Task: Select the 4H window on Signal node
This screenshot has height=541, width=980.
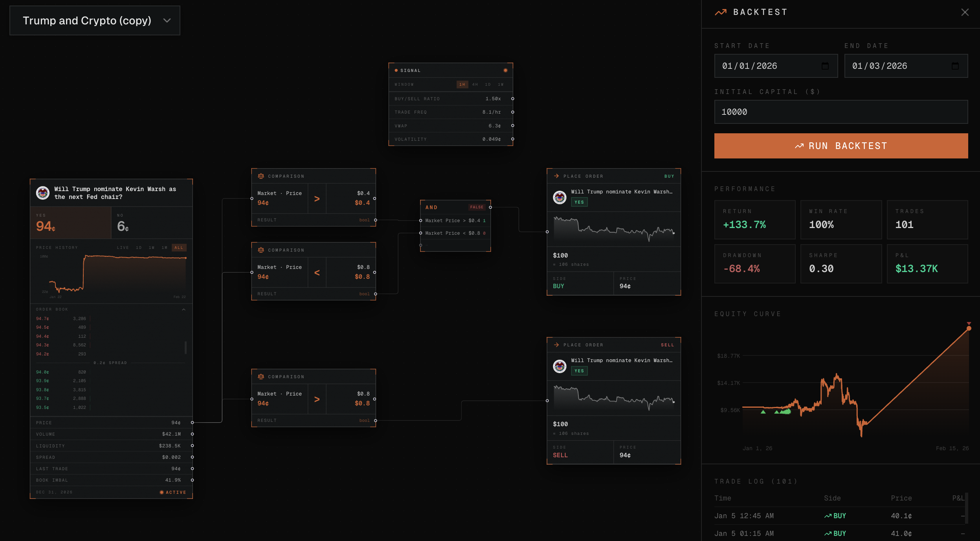Action: click(x=475, y=85)
